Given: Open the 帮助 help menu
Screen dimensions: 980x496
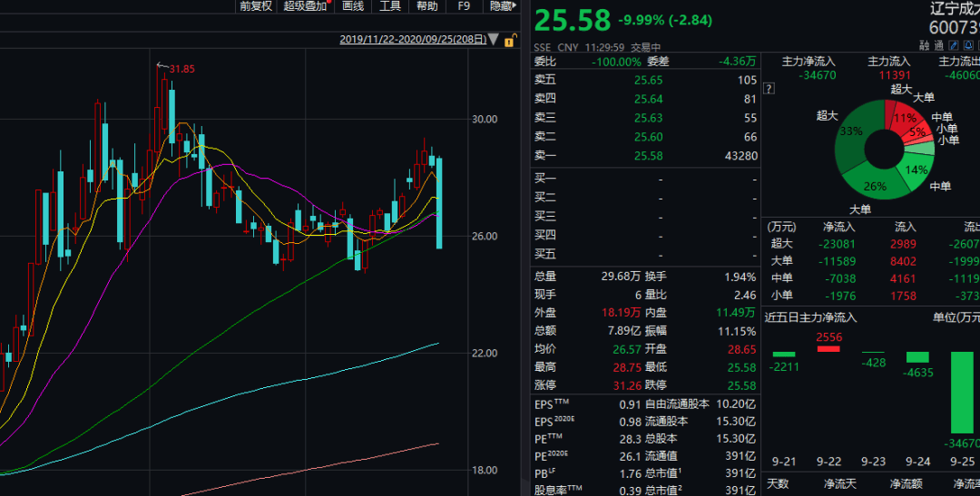Looking at the screenshot, I should tap(426, 6).
